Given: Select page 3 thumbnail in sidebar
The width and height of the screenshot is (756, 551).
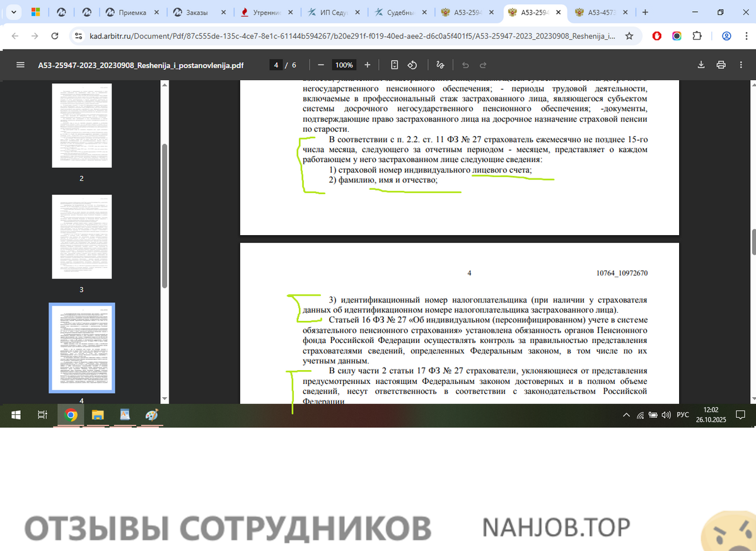Looking at the screenshot, I should [81, 237].
